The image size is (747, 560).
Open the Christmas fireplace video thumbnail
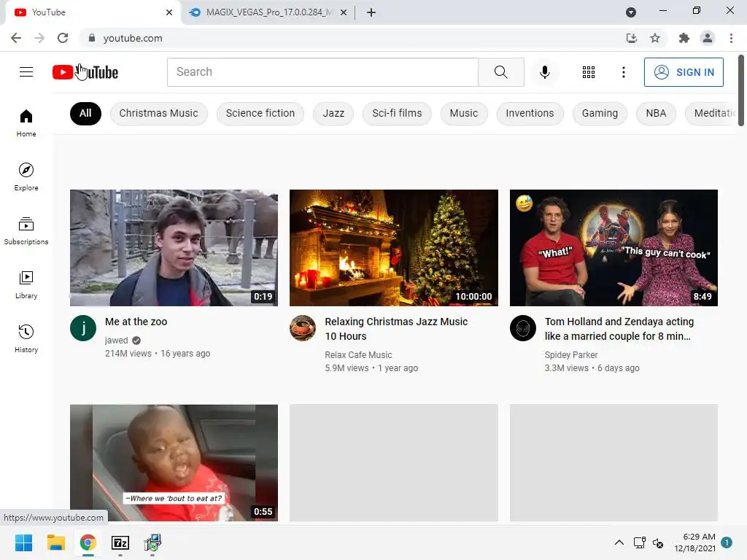tap(393, 248)
